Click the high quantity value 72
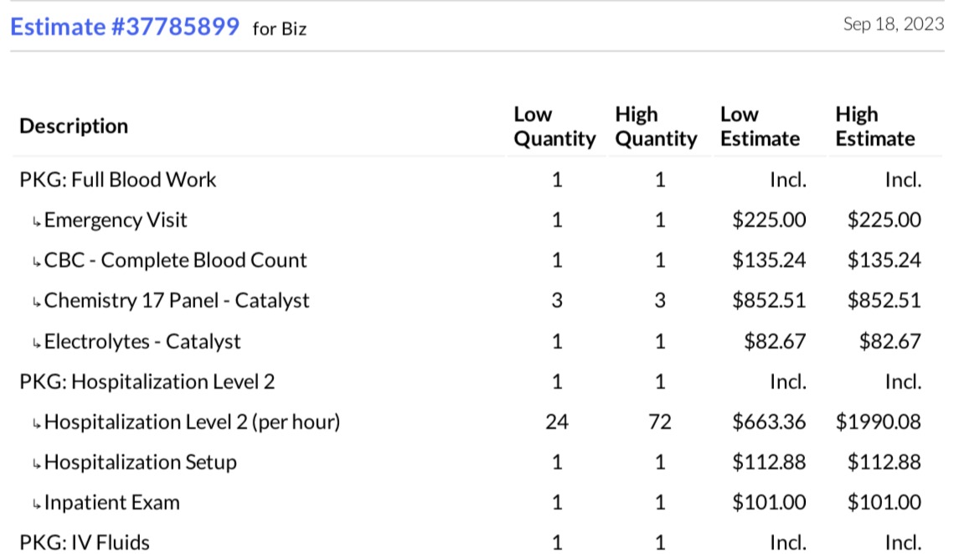 [x=659, y=422]
